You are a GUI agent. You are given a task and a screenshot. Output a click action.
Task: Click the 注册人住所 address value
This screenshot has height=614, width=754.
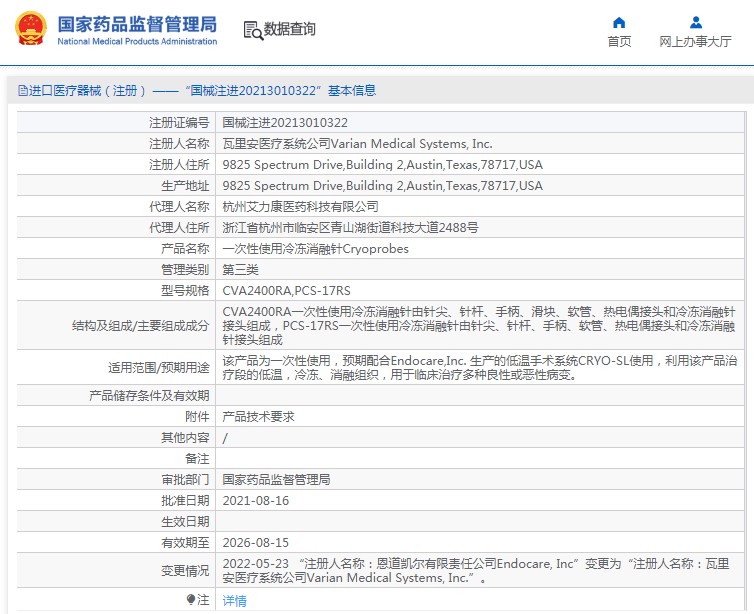[382, 164]
